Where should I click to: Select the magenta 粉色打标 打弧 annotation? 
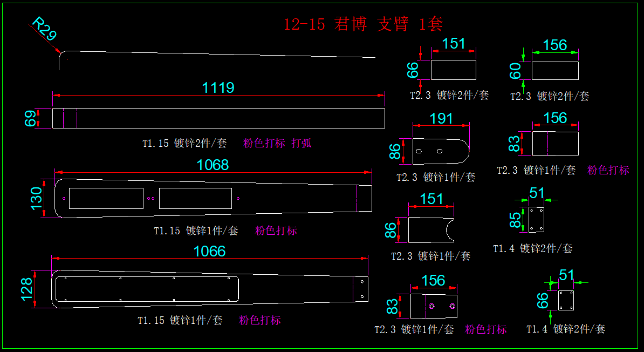[277, 143]
